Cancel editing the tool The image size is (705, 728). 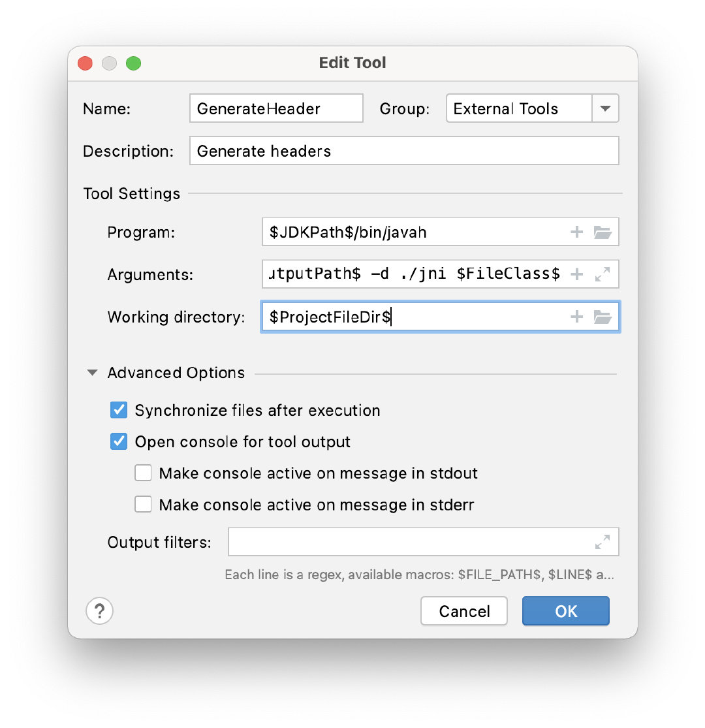463,611
